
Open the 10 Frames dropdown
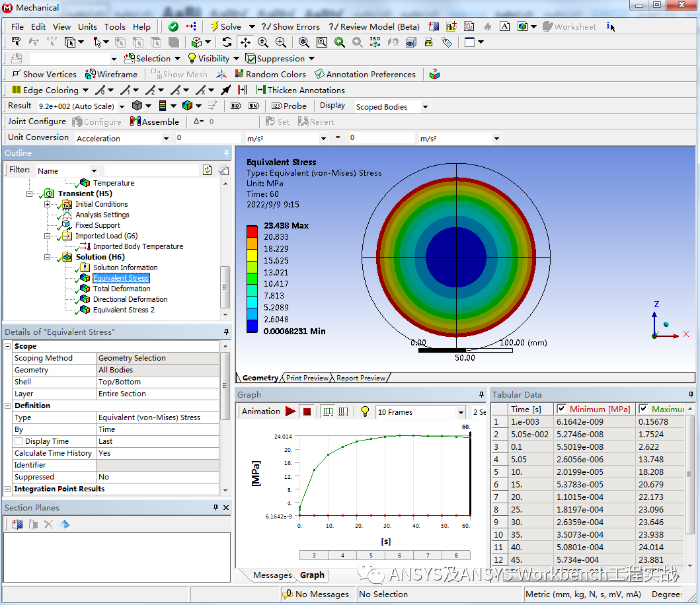[x=461, y=412]
